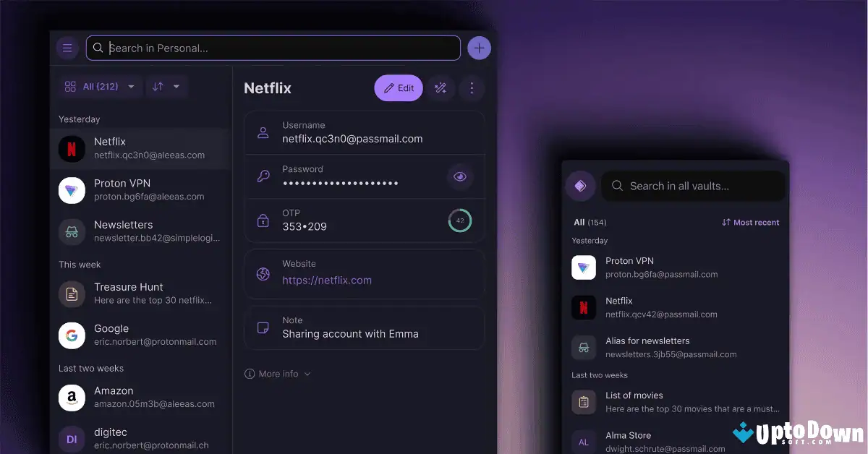Click the OTP countdown timer circle
868x454 pixels.
point(459,220)
